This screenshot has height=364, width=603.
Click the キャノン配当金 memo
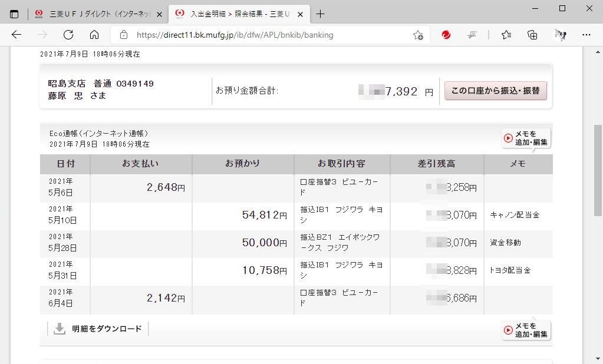pos(515,215)
